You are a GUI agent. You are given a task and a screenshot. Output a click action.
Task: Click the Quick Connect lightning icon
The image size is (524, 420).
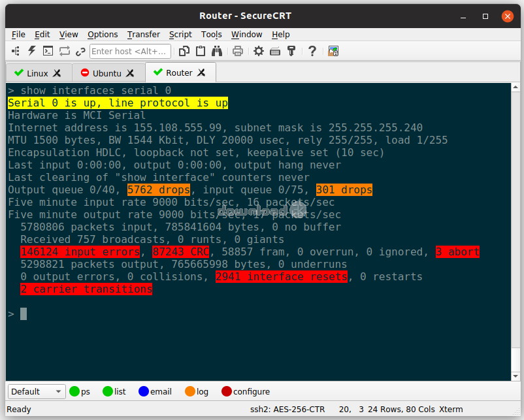(x=32, y=51)
